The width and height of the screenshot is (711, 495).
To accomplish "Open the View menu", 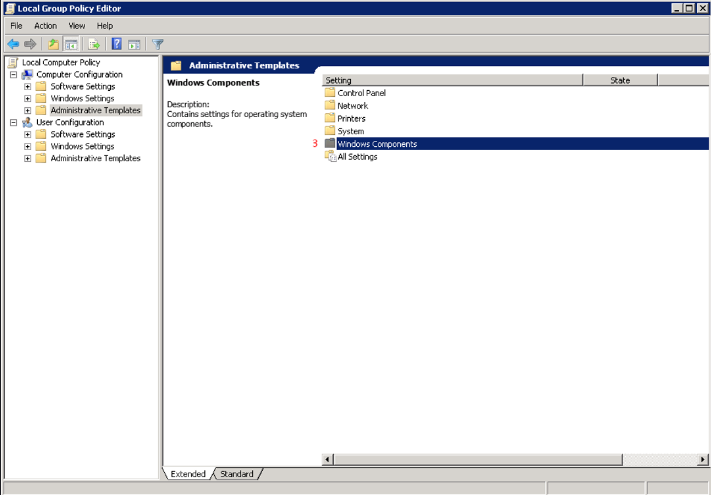I will (77, 26).
